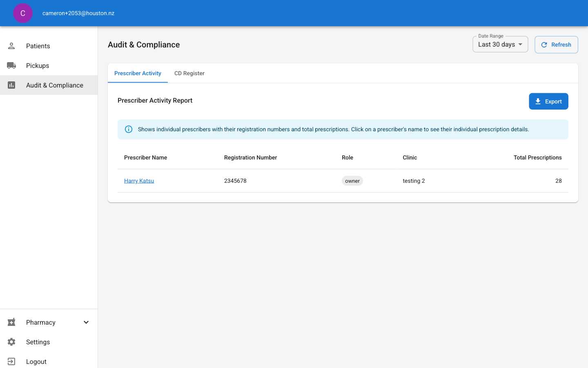Click the Total Prescriptions column header

coord(537,157)
